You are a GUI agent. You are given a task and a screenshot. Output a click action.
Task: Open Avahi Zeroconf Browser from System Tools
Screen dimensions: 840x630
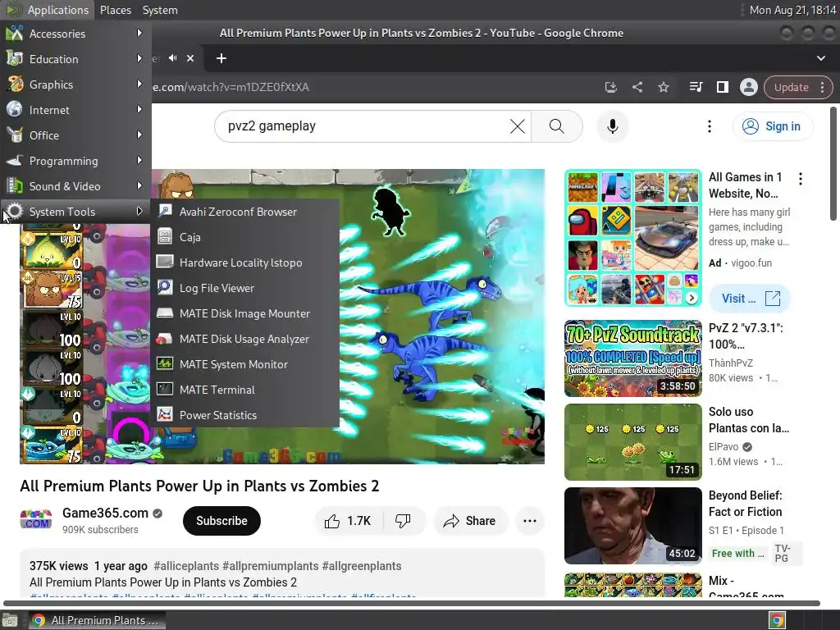[244, 212]
